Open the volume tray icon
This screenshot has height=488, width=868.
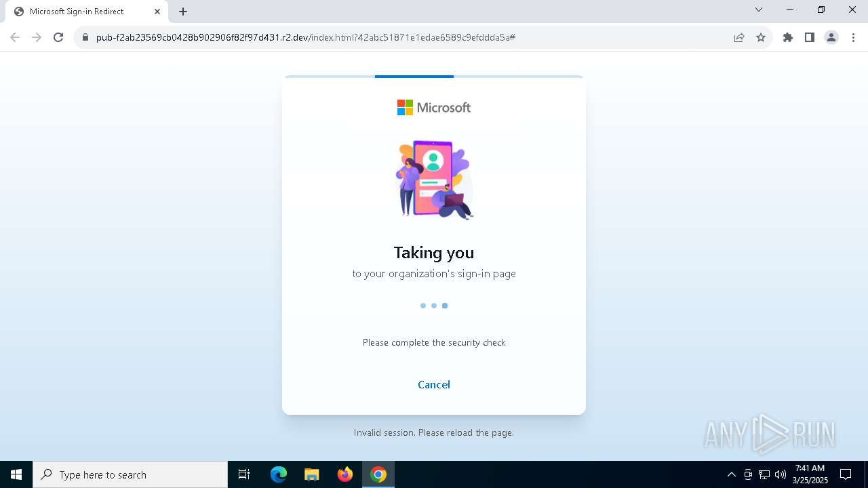[781, 474]
